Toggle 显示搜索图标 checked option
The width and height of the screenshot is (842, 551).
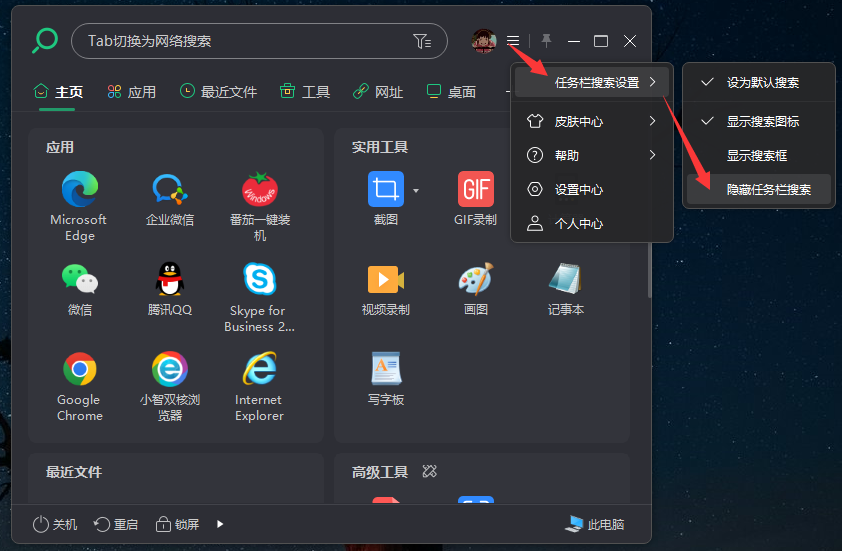[x=758, y=121]
